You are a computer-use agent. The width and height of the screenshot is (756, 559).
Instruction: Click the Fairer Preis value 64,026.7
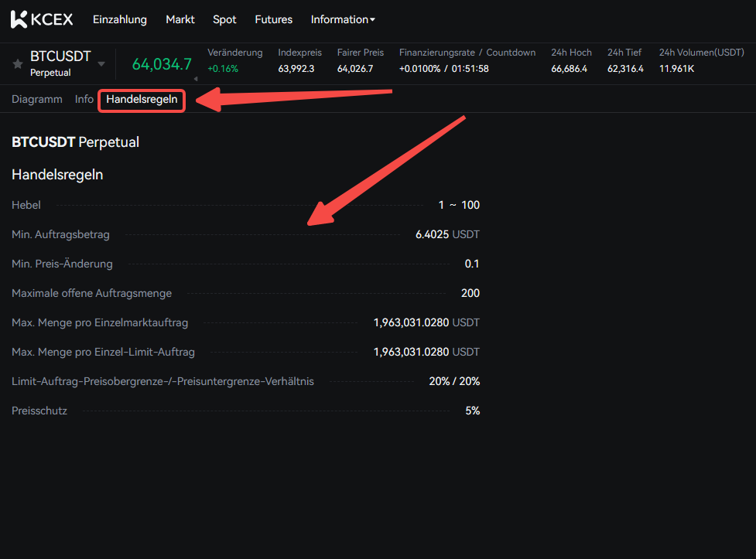(354, 69)
